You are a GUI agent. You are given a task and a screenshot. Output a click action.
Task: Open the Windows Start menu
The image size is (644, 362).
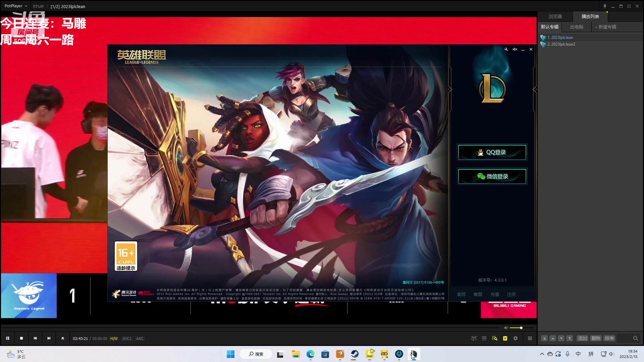[x=230, y=354]
